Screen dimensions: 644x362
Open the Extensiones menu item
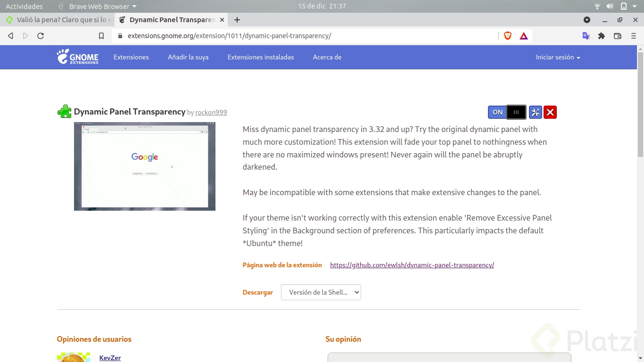(x=131, y=57)
